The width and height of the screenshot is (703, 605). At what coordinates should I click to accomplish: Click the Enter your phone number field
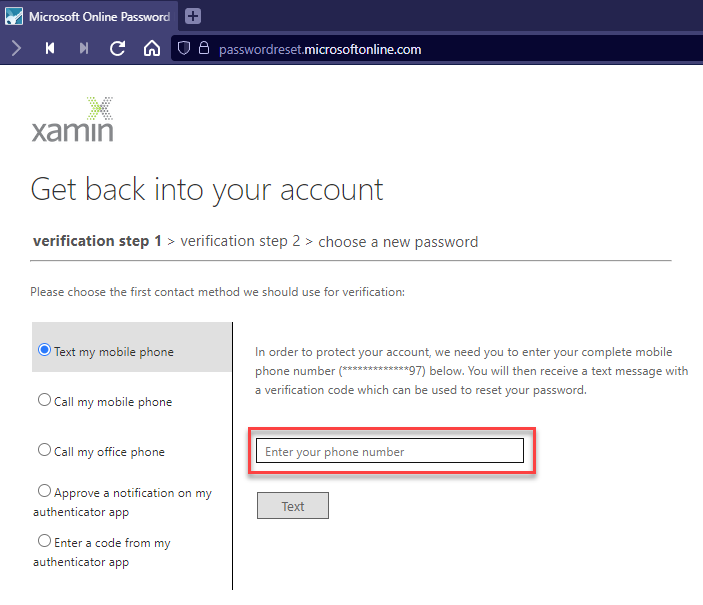(x=390, y=451)
